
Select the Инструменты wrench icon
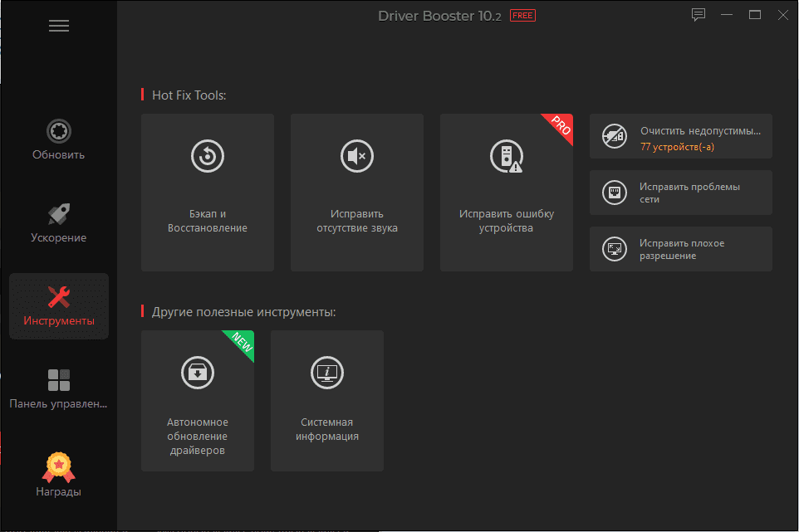(59, 297)
